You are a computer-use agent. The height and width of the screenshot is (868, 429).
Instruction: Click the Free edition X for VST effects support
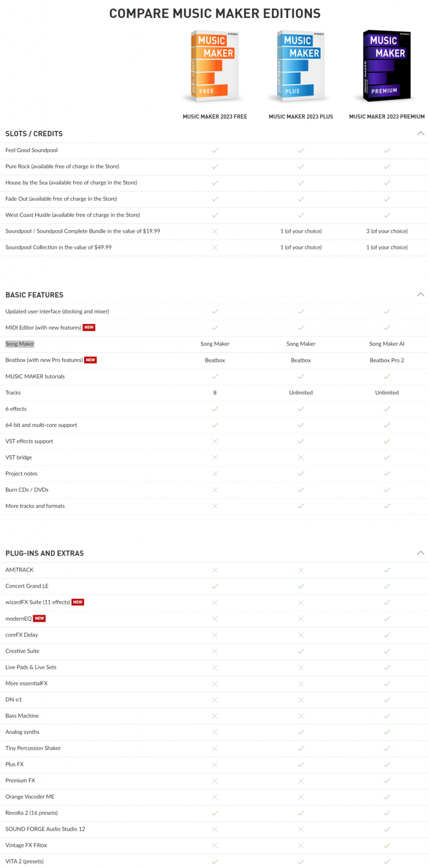(215, 442)
